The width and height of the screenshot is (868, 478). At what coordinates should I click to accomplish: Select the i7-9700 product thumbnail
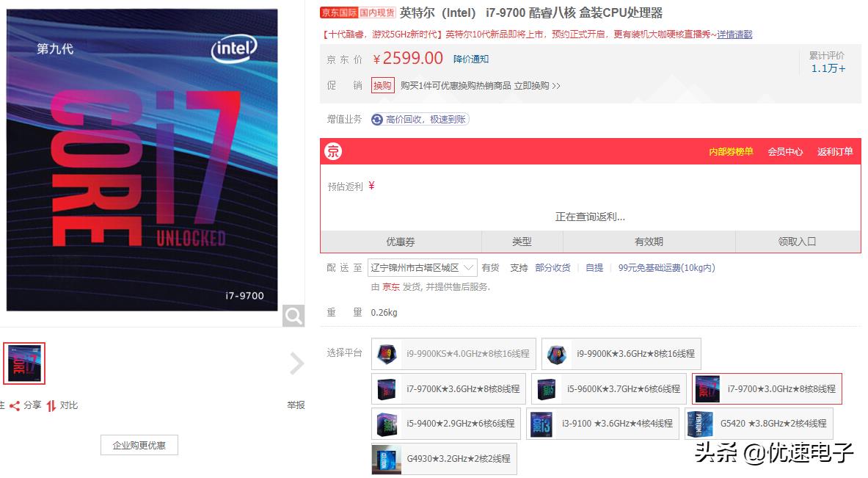tap(24, 363)
